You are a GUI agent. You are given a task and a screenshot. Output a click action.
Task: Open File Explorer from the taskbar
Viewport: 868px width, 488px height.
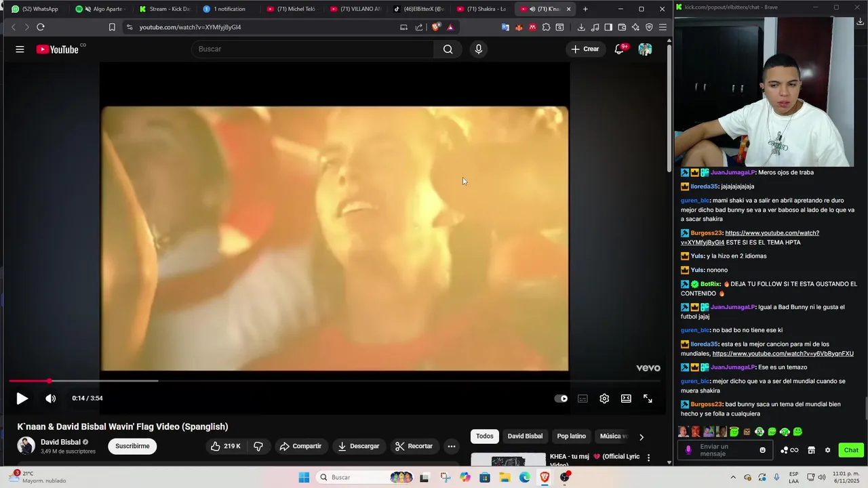505,477
